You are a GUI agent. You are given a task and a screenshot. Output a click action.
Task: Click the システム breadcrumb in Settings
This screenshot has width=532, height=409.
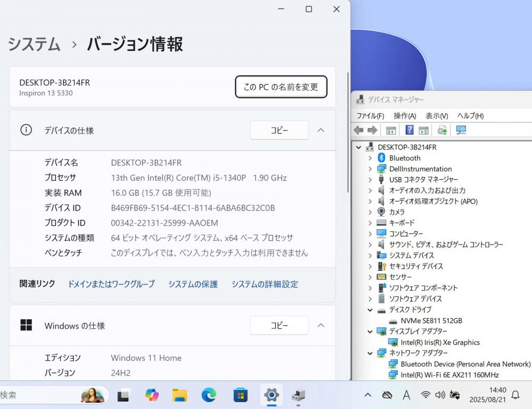(34, 45)
